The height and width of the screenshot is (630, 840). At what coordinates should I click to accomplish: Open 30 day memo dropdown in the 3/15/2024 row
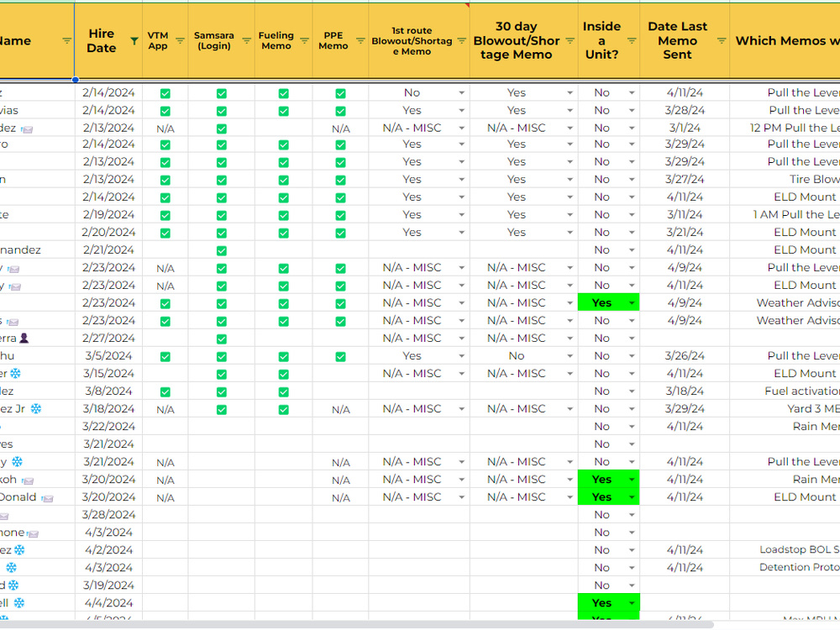click(x=570, y=374)
